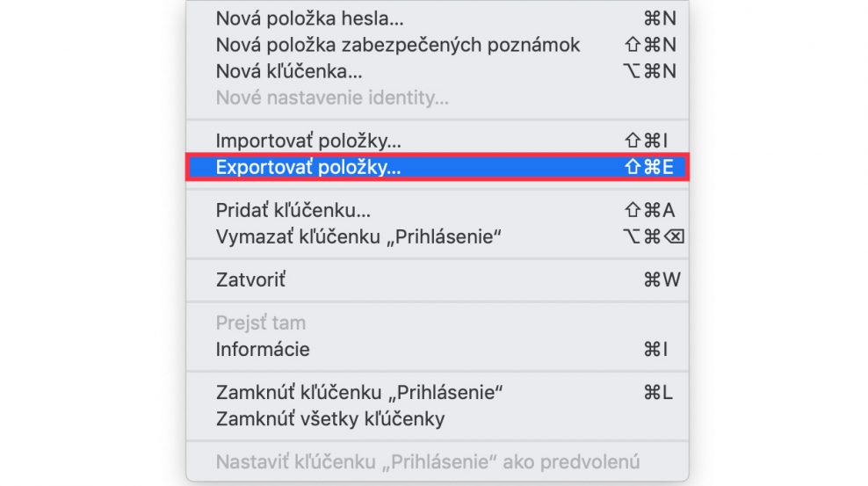
Task: Click the ⇧⌘I shortcut beside Importovať
Action: (646, 141)
